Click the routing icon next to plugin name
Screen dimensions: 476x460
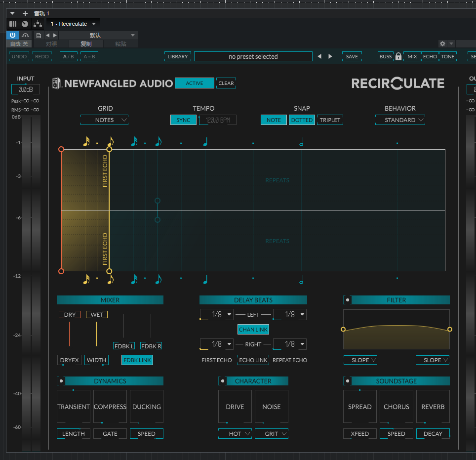[38, 24]
